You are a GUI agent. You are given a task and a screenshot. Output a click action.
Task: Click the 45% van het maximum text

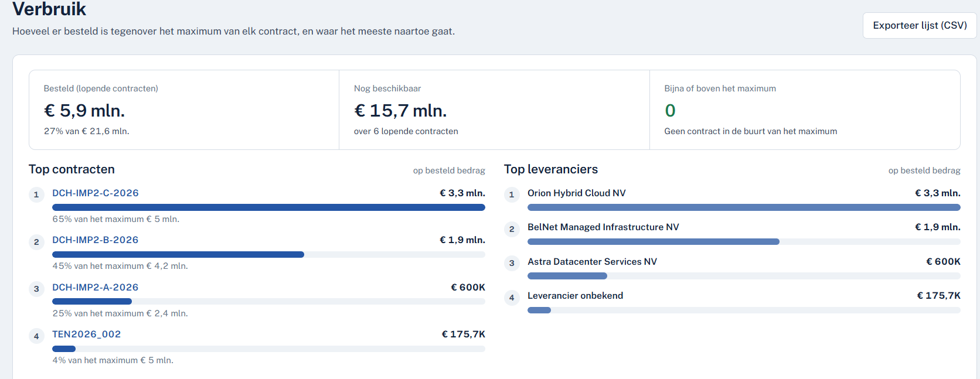[120, 266]
